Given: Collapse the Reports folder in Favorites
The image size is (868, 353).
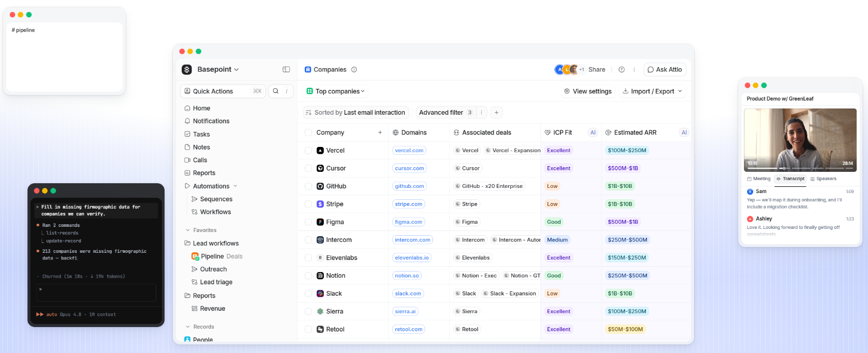Looking at the screenshot, I should point(200,295).
